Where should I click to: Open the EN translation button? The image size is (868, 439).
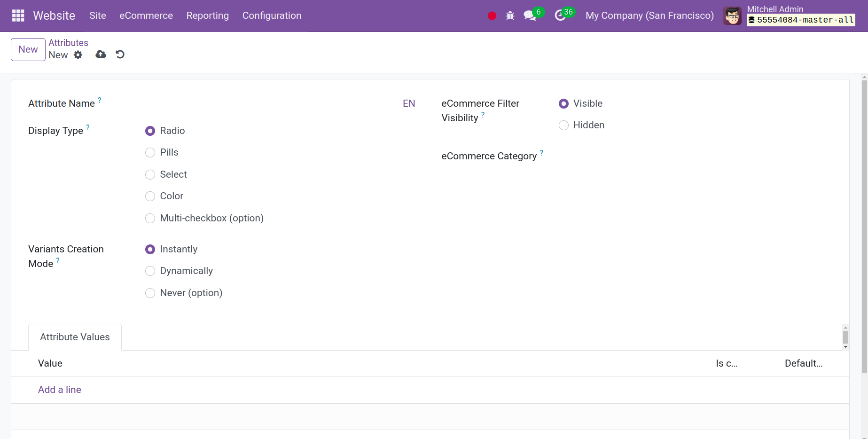pyautogui.click(x=409, y=103)
